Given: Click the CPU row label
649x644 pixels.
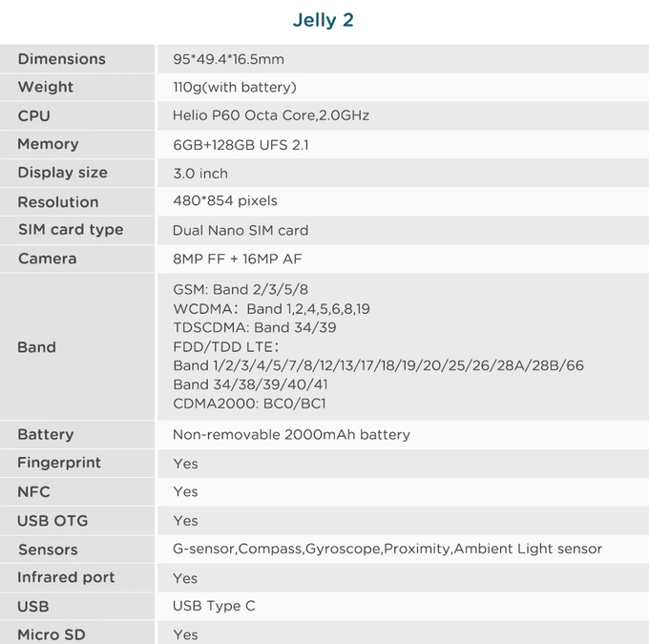Looking at the screenshot, I should [34, 115].
